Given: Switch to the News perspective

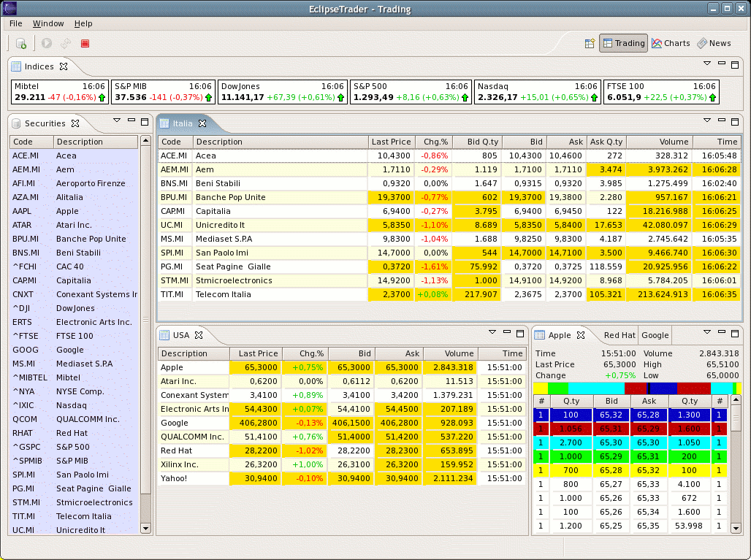Looking at the screenshot, I should 714,44.
